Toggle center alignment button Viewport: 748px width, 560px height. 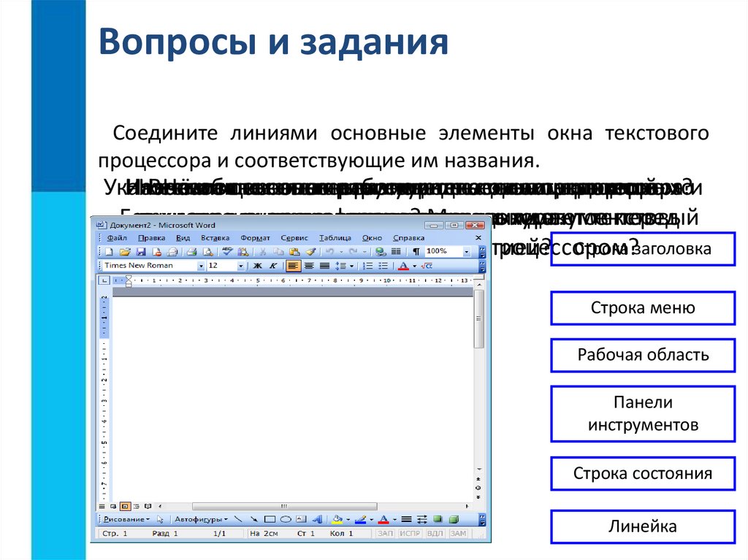[x=309, y=266]
